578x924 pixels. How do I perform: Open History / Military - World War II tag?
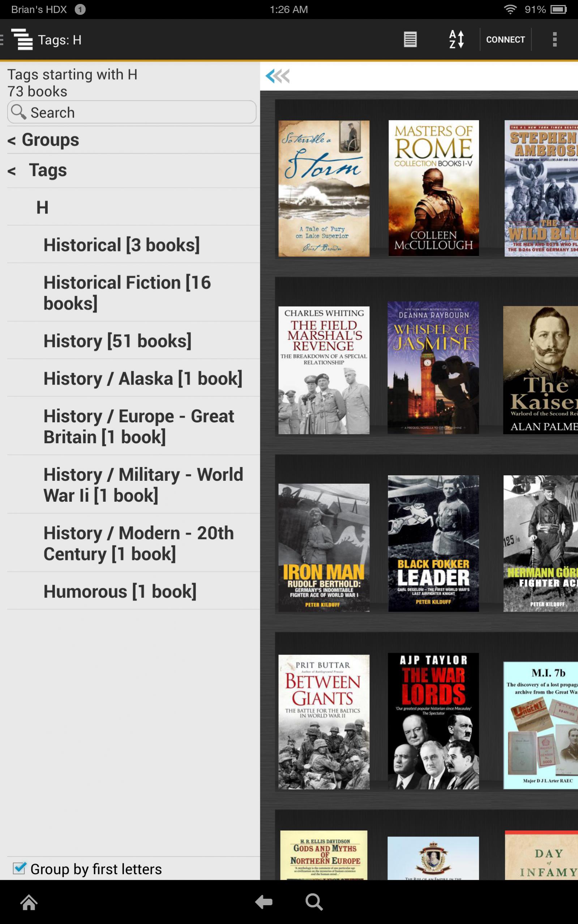point(133,484)
